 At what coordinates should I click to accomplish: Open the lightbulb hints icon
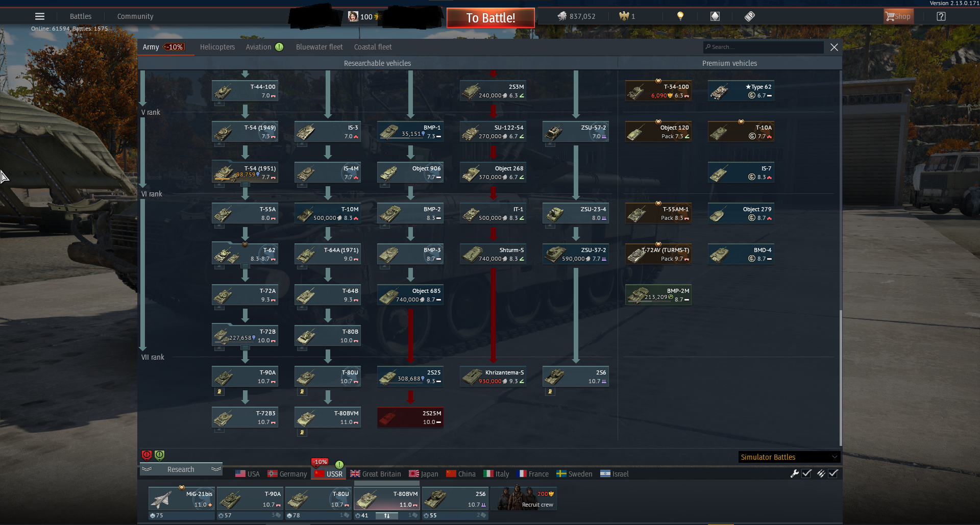click(680, 16)
